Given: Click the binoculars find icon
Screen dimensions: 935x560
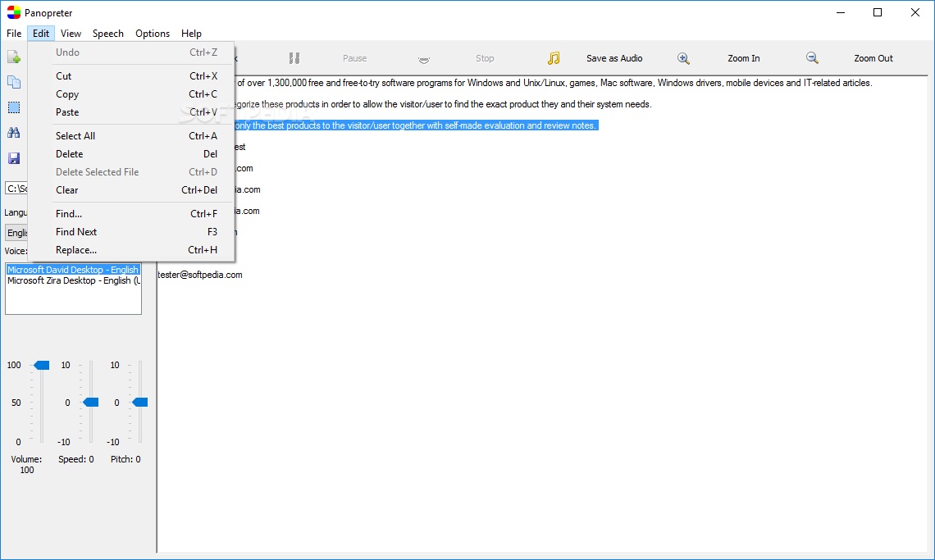Looking at the screenshot, I should [14, 132].
